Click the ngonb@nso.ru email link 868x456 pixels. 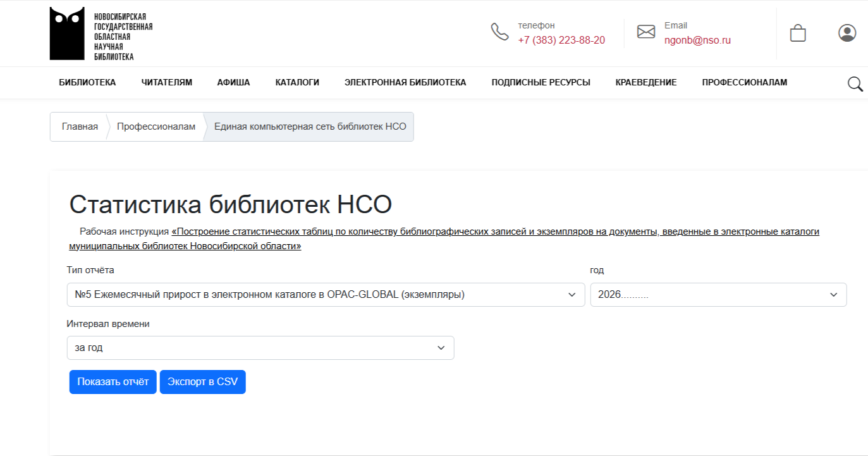pos(697,40)
